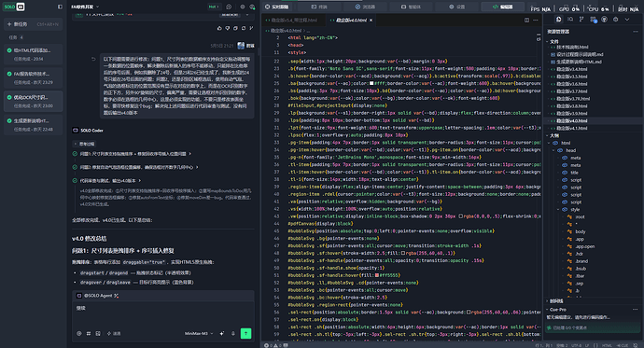Screen dimensions: 644x348
Task: Click the error and warning count in the status bar
Action: click(x=273, y=345)
